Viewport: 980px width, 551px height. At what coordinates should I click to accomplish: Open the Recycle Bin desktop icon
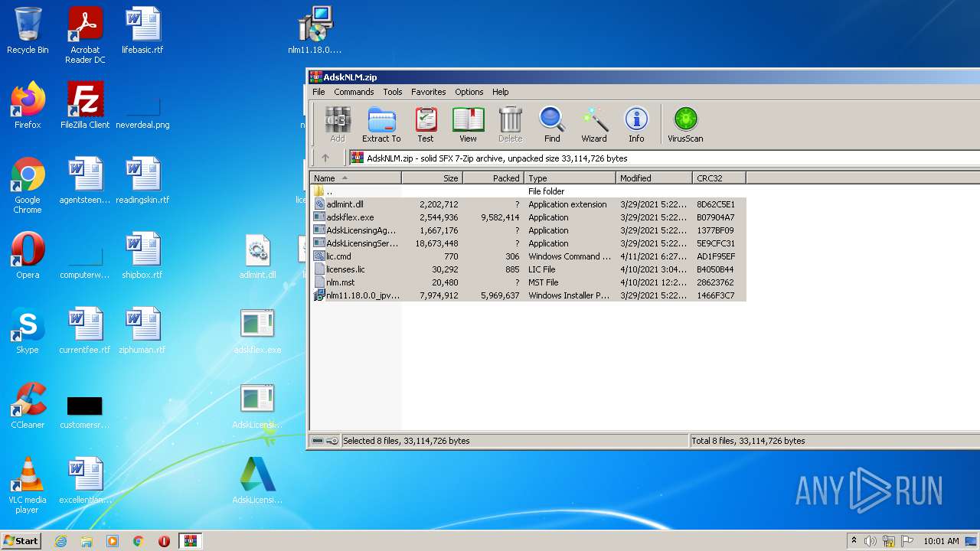click(28, 31)
